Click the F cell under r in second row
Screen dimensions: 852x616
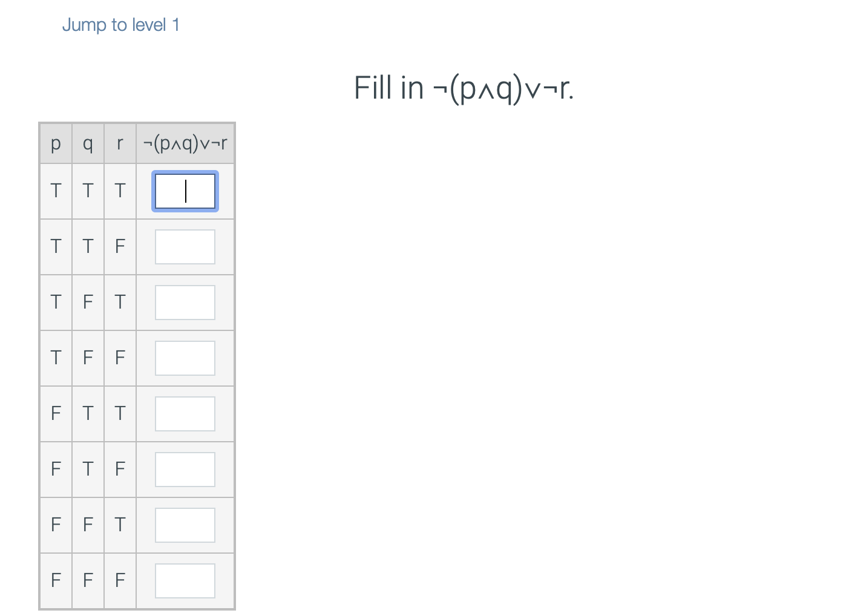coord(120,246)
